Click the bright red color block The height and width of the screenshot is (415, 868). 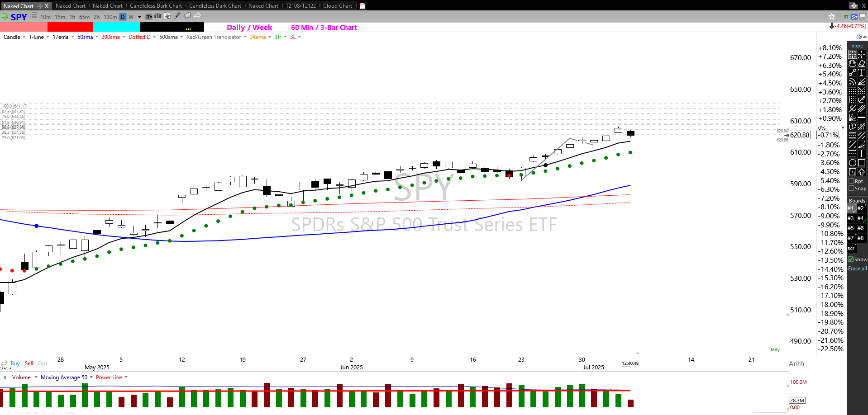70,27
